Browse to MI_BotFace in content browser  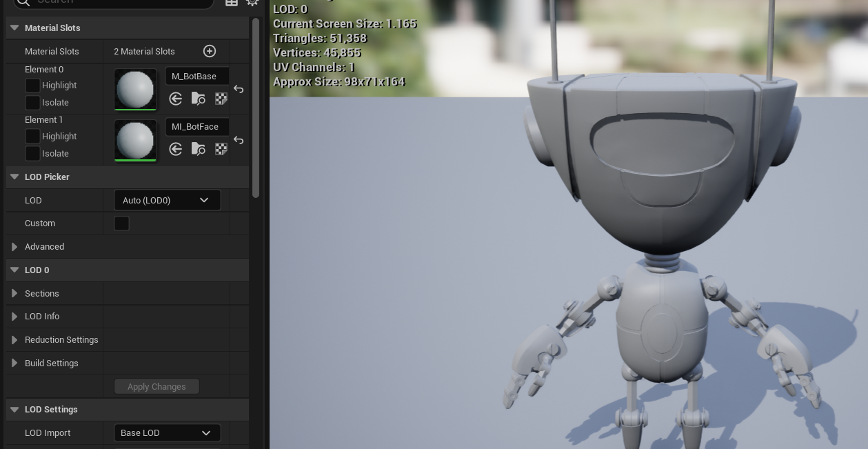199,149
